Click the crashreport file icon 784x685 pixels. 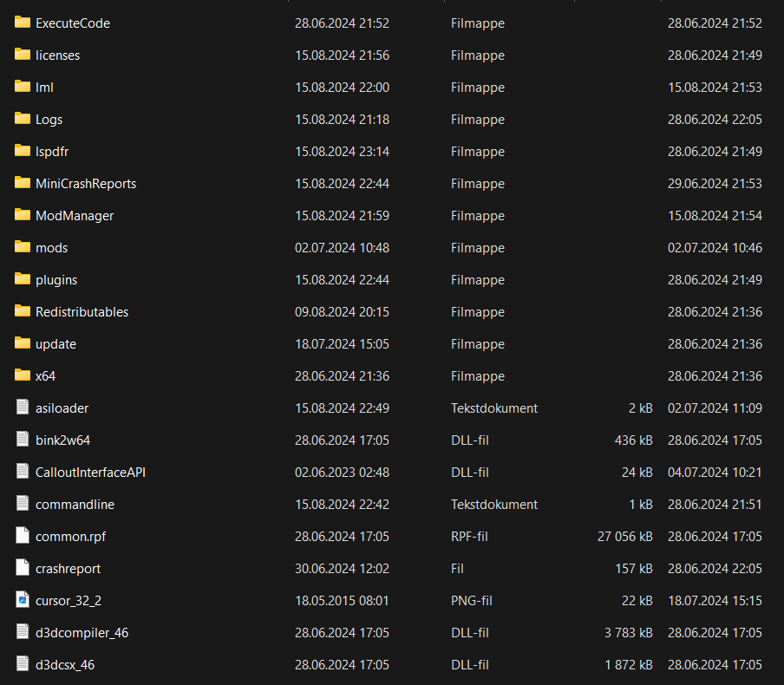point(23,568)
